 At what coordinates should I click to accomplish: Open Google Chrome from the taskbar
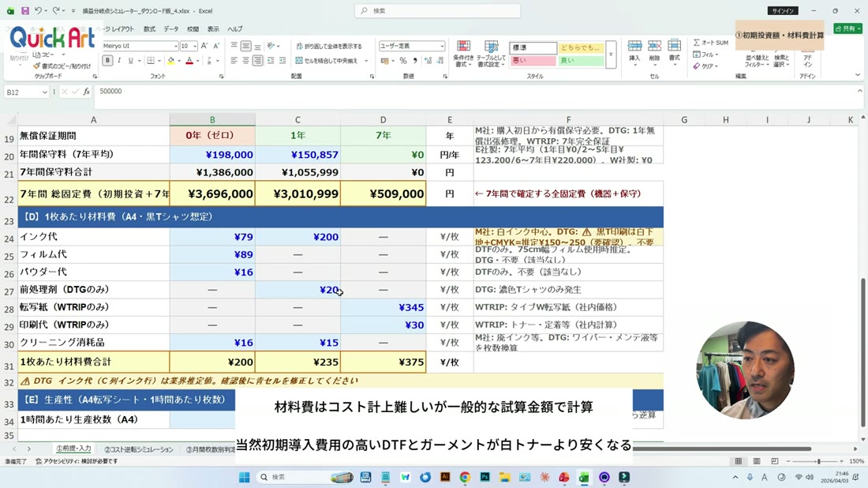pyautogui.click(x=465, y=477)
